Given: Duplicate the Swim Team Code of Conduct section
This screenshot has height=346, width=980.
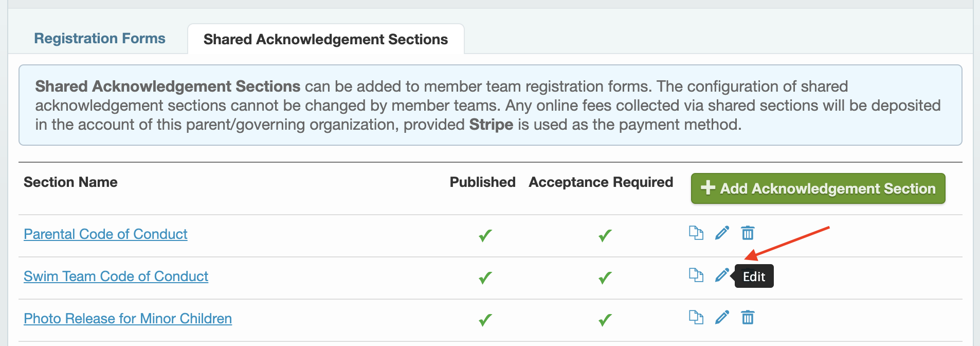Looking at the screenshot, I should click(x=696, y=275).
